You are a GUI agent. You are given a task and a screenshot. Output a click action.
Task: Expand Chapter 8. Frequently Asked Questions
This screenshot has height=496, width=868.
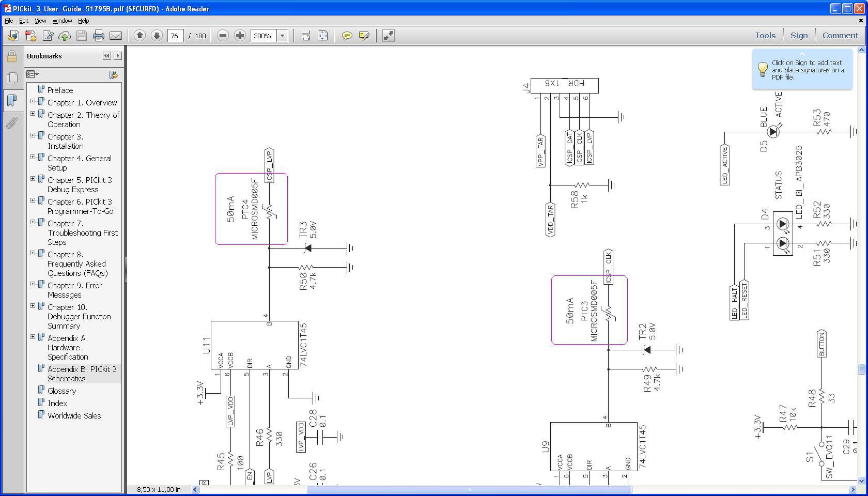(x=33, y=253)
